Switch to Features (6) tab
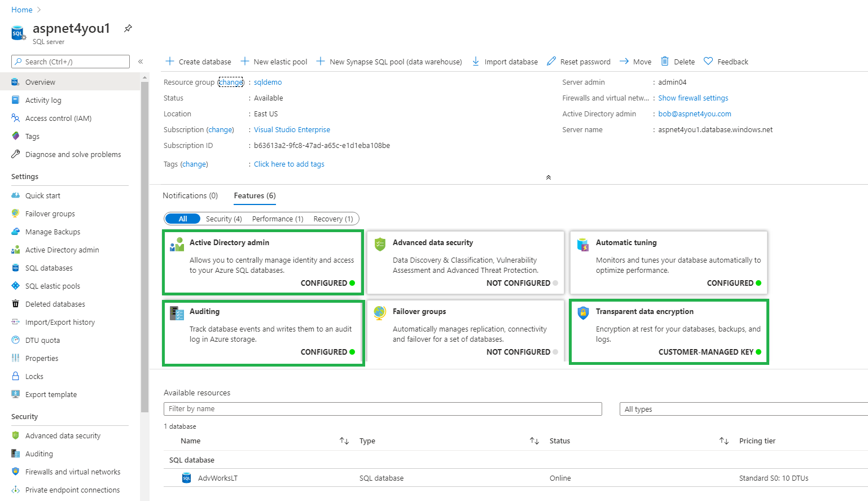The width and height of the screenshot is (868, 501). [255, 195]
